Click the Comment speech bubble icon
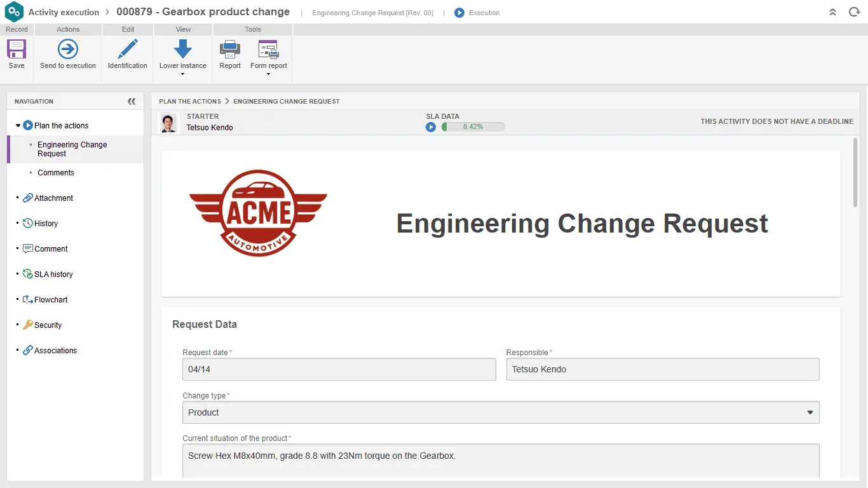 click(28, 249)
